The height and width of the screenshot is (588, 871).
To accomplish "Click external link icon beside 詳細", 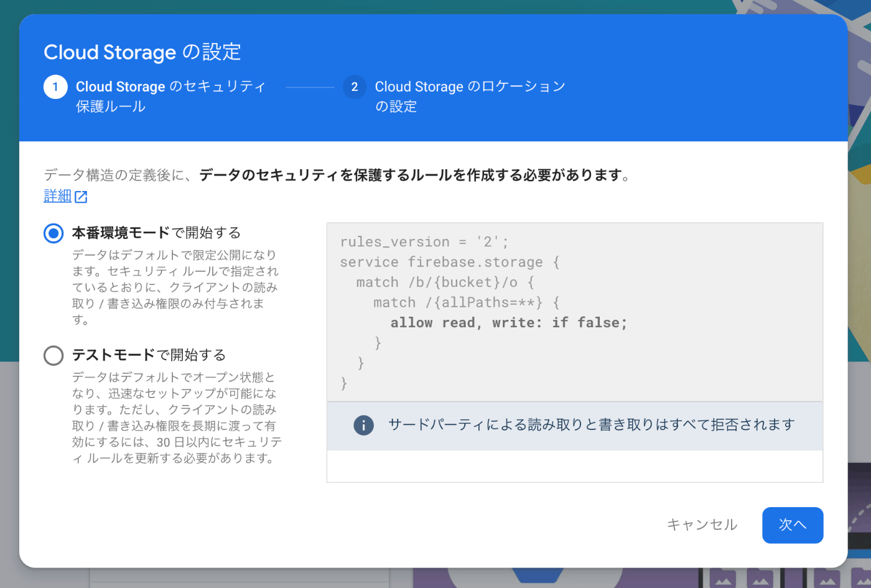I will pos(81,197).
